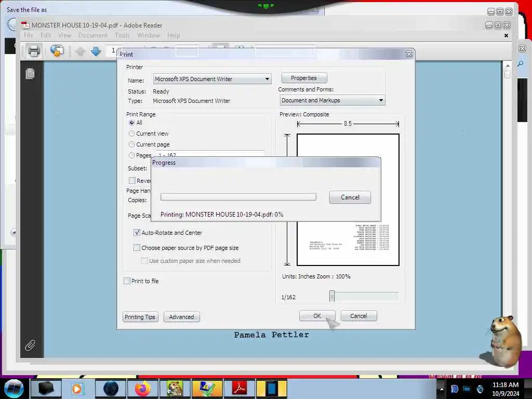Click the printer icon in Adobe Reader toolbar
532x399 pixels.
(x=34, y=51)
